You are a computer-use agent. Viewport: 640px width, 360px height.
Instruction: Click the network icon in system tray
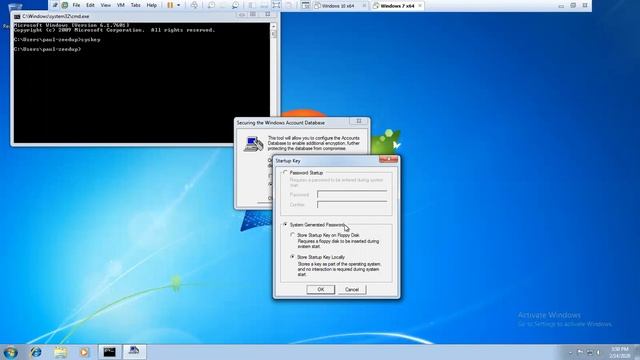[x=589, y=352]
